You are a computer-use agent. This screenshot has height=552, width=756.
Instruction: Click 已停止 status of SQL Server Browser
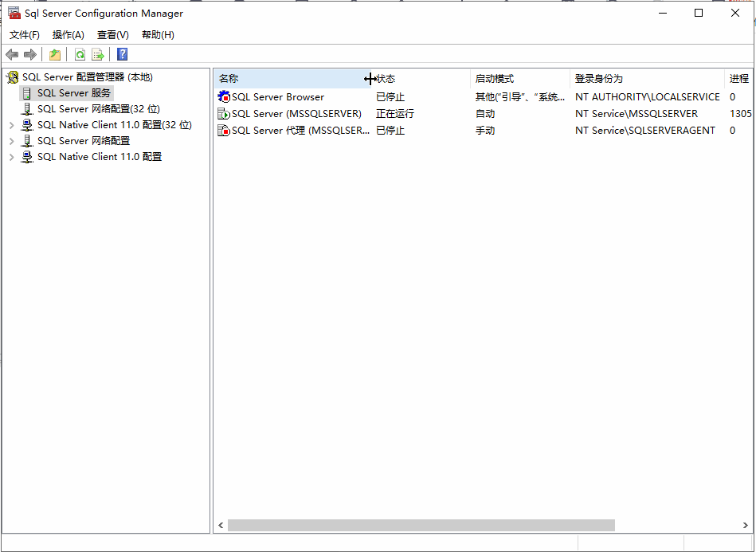[x=390, y=97]
